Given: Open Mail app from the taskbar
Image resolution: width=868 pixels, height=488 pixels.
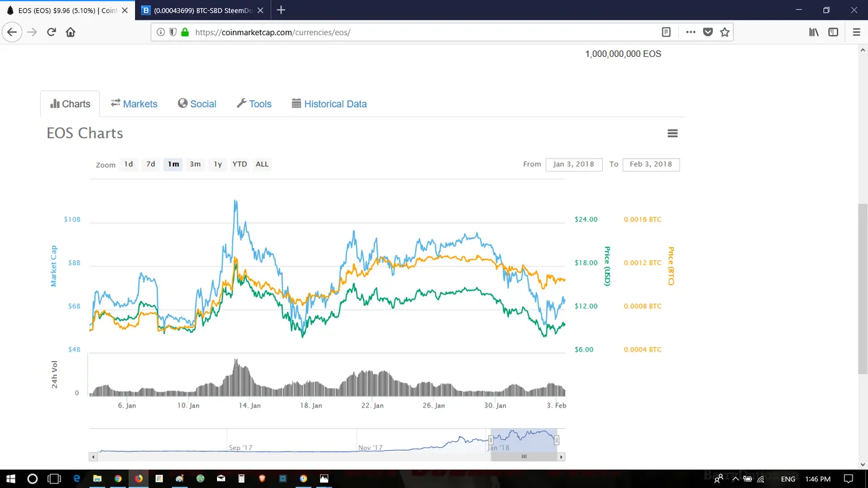Looking at the screenshot, I should [x=221, y=479].
